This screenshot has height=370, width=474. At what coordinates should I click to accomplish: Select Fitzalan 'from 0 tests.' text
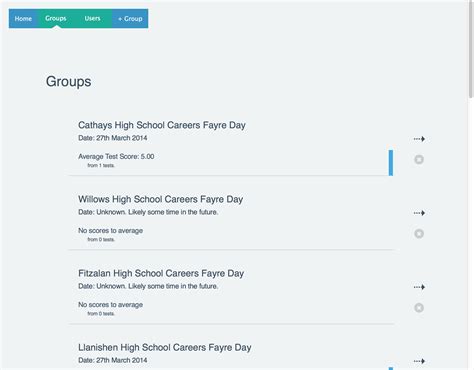[x=101, y=313]
